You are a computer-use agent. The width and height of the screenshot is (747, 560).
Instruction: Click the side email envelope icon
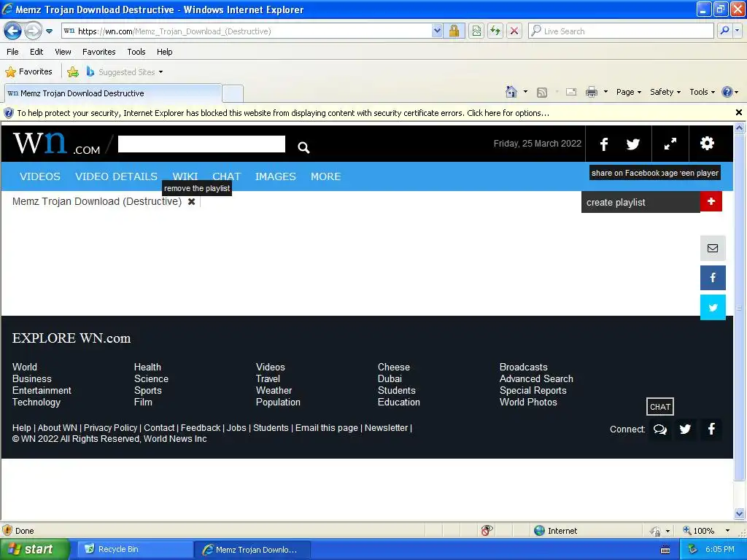pyautogui.click(x=713, y=248)
